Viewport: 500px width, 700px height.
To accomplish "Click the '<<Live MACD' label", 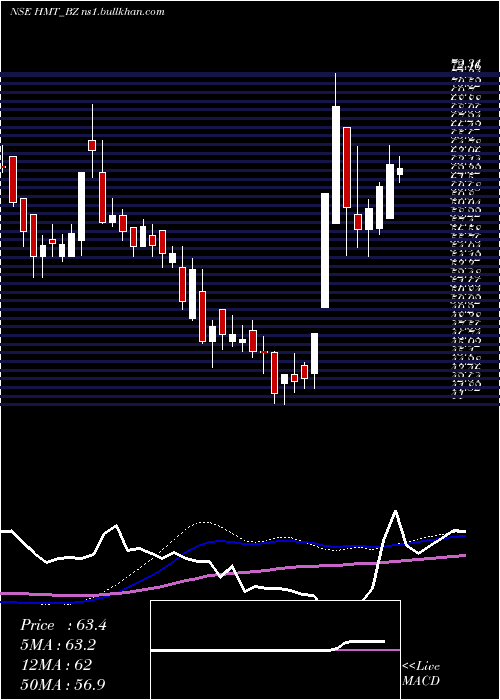I will click(421, 674).
